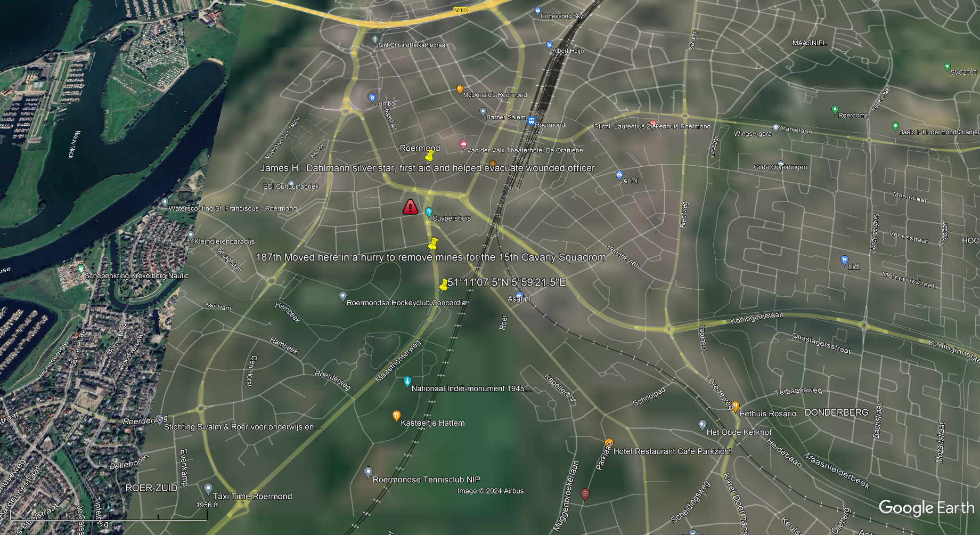Image resolution: width=980 pixels, height=535 pixels.
Task: Select the Olieslagersstraat street label
Action: (821, 343)
